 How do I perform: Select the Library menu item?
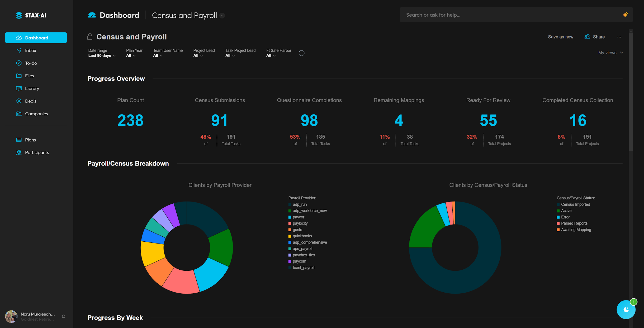[x=32, y=88]
